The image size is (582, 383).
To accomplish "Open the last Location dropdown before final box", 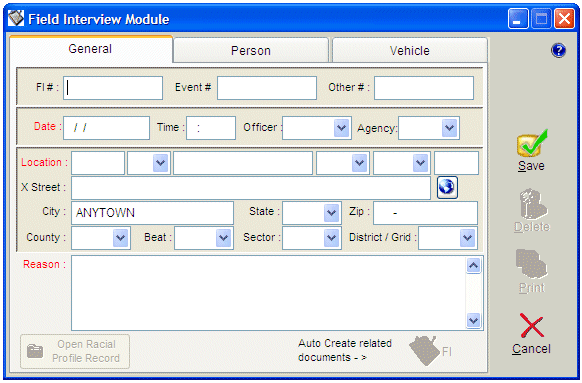I will point(420,163).
